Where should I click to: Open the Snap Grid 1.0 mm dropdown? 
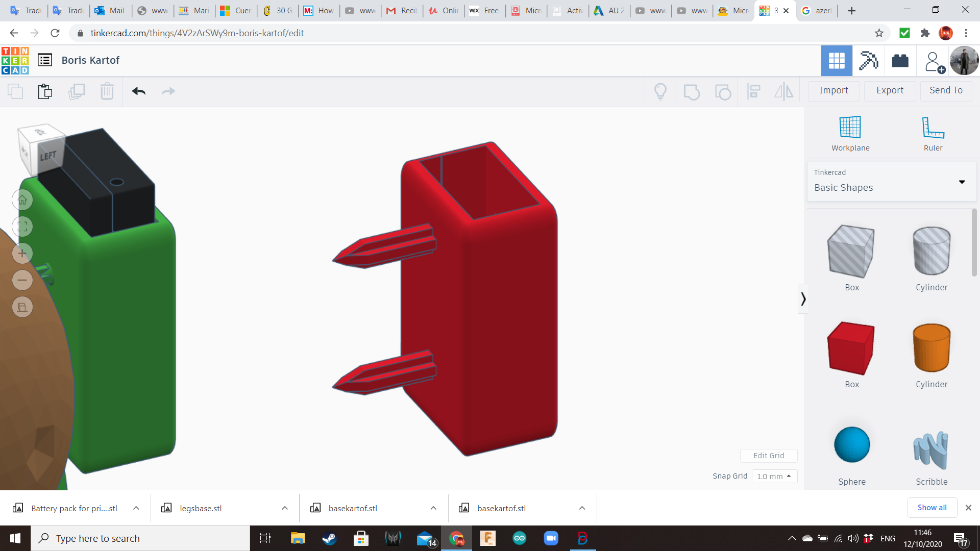pos(774,477)
